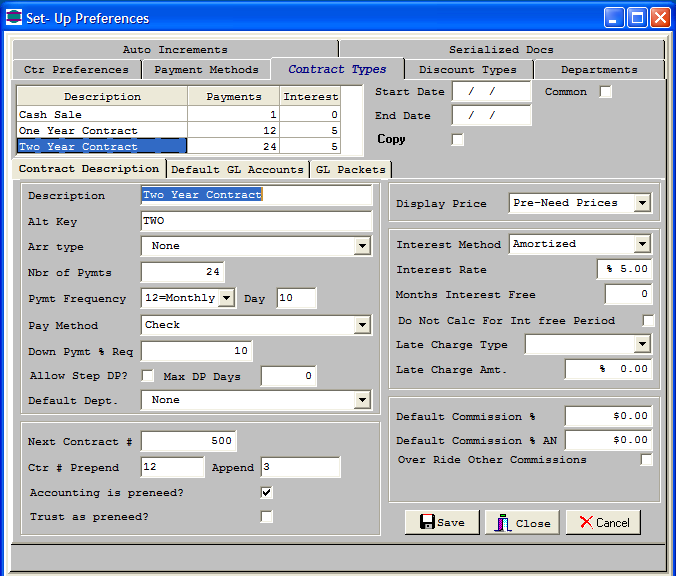Select the One Year Contract row
The image size is (676, 576).
(x=102, y=131)
